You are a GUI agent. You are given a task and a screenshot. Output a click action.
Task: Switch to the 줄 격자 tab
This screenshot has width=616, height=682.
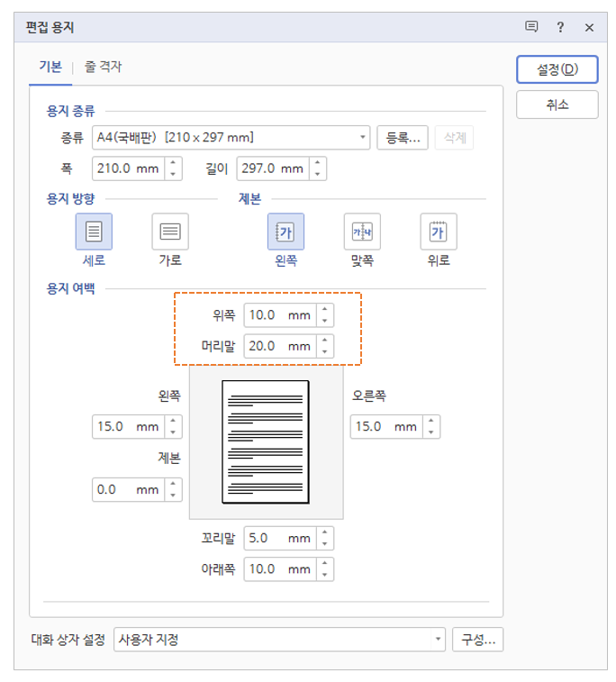click(x=103, y=67)
